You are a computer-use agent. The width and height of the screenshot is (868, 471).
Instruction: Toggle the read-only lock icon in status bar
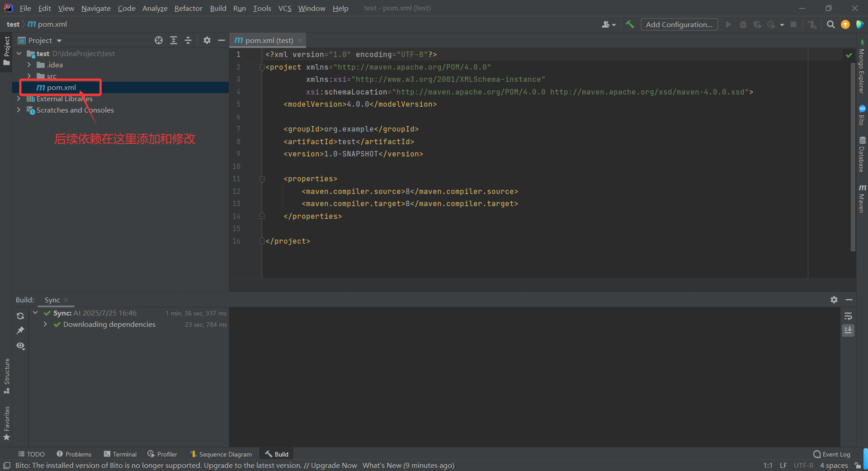(858, 466)
